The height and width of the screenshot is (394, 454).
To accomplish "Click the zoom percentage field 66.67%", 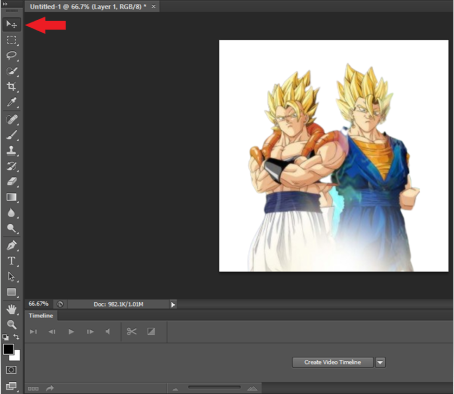I will pos(38,304).
